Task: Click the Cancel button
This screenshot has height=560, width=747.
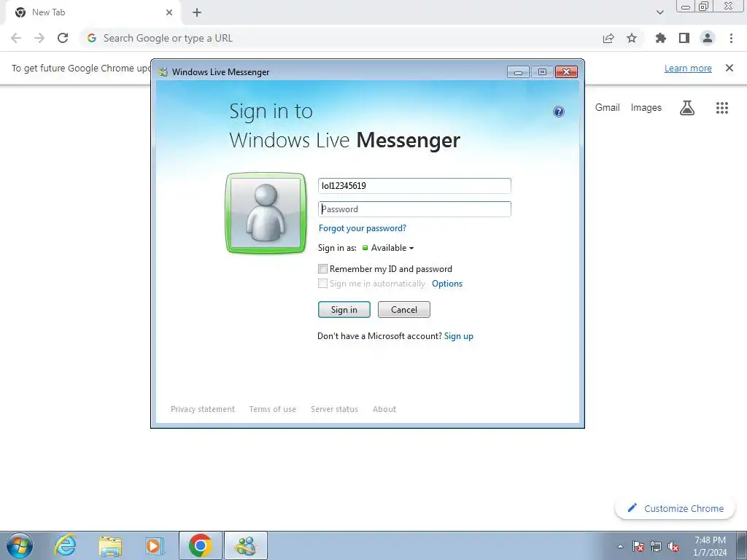Action: coord(404,309)
